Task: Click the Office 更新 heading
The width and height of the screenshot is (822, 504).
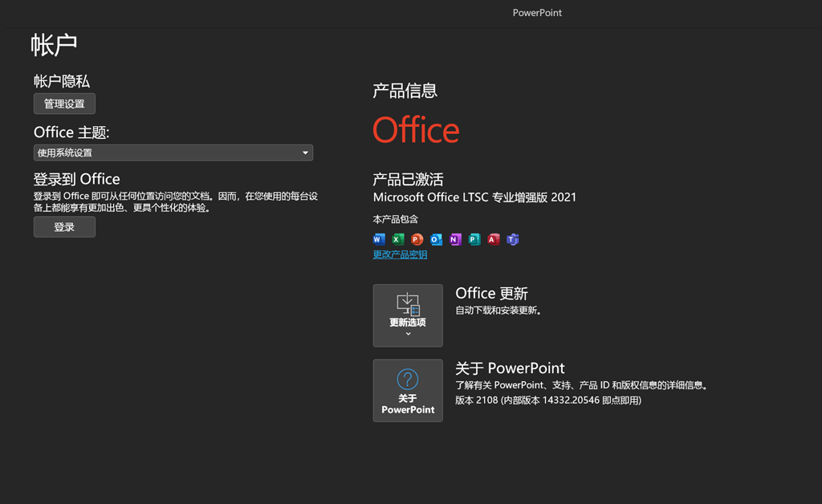Action: pyautogui.click(x=491, y=294)
